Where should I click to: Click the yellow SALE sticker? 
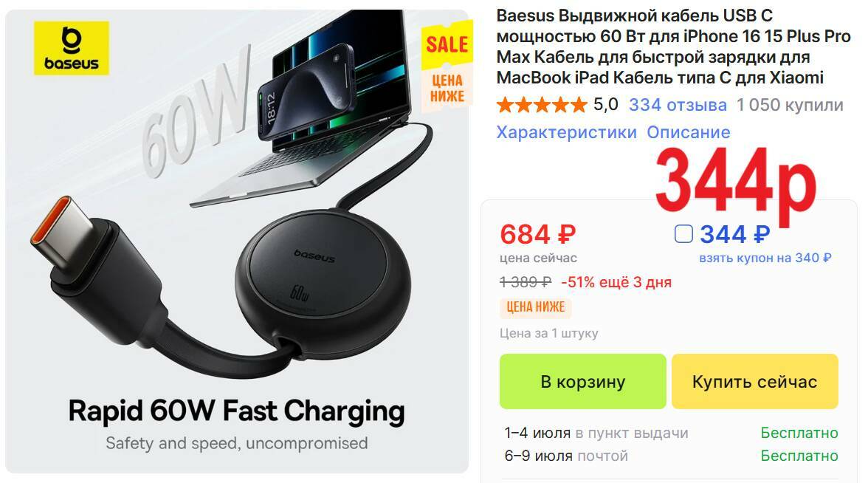pyautogui.click(x=447, y=44)
